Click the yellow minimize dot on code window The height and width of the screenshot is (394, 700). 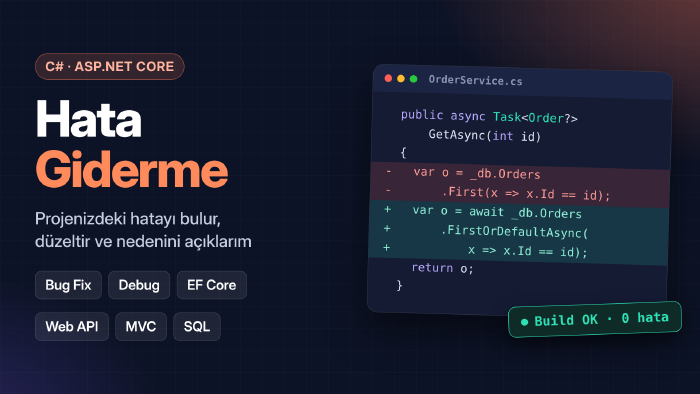pos(401,79)
